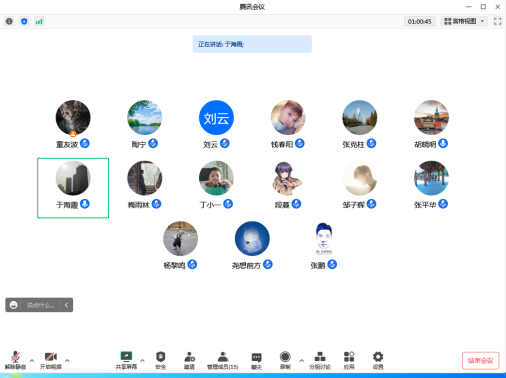
Task: Check the green network signal icon
Action: tap(39, 21)
